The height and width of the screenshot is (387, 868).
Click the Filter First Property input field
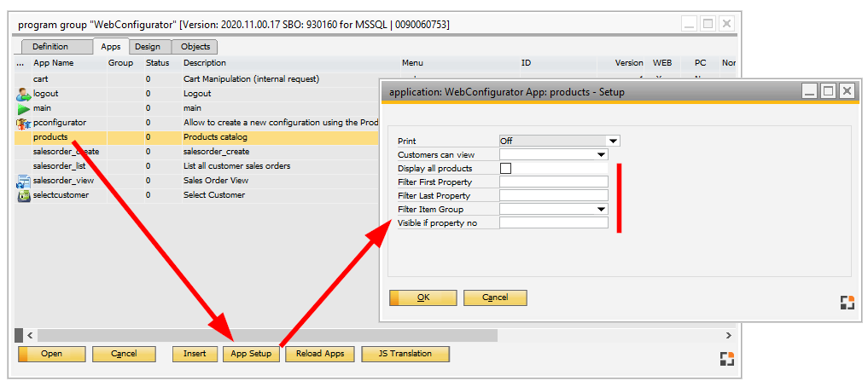pyautogui.click(x=553, y=182)
